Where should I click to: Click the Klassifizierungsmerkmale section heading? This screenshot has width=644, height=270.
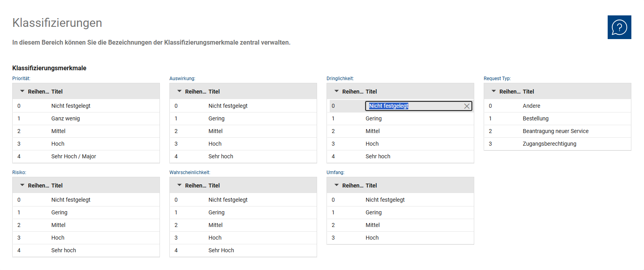[49, 68]
